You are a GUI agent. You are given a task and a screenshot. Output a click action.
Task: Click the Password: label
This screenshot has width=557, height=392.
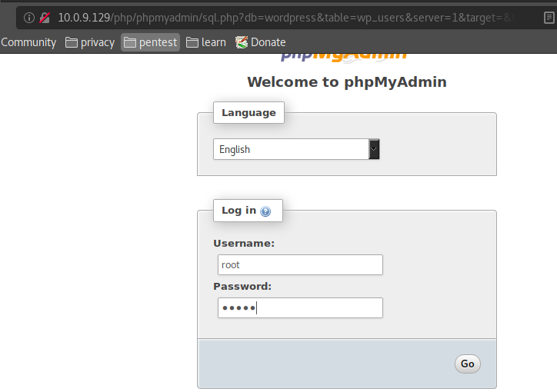click(x=242, y=286)
